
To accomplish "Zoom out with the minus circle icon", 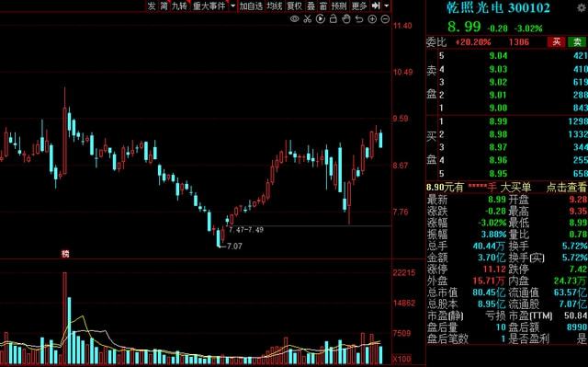I will tap(385, 18).
